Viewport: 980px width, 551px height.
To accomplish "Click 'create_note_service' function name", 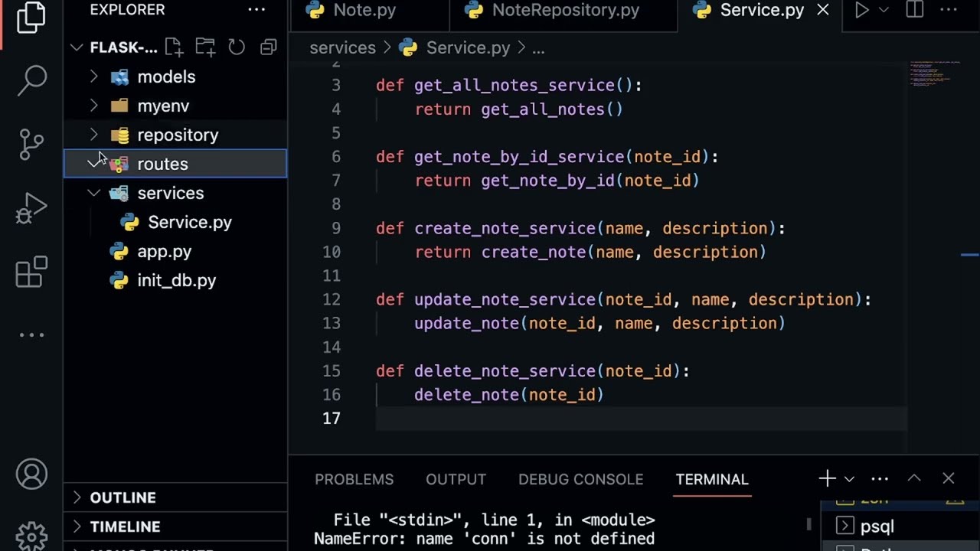I will [x=505, y=228].
